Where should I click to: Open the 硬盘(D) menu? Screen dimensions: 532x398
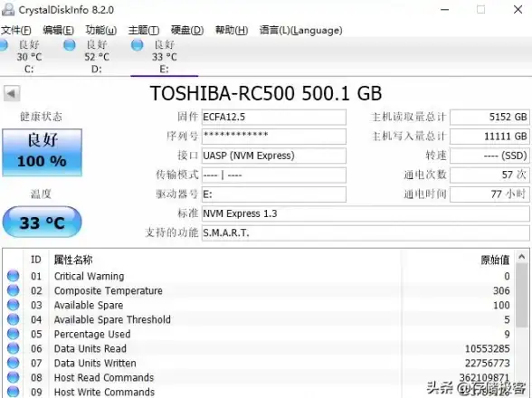pos(187,30)
